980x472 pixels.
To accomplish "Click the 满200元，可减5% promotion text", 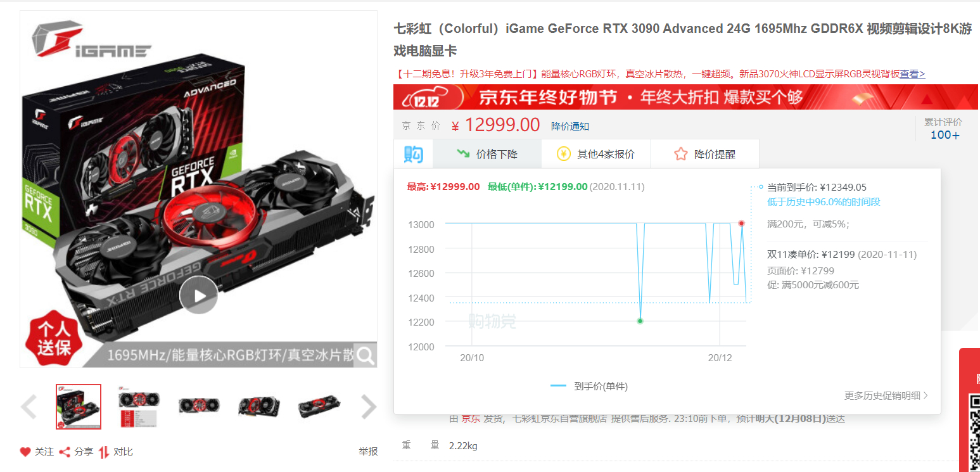I will (x=808, y=224).
